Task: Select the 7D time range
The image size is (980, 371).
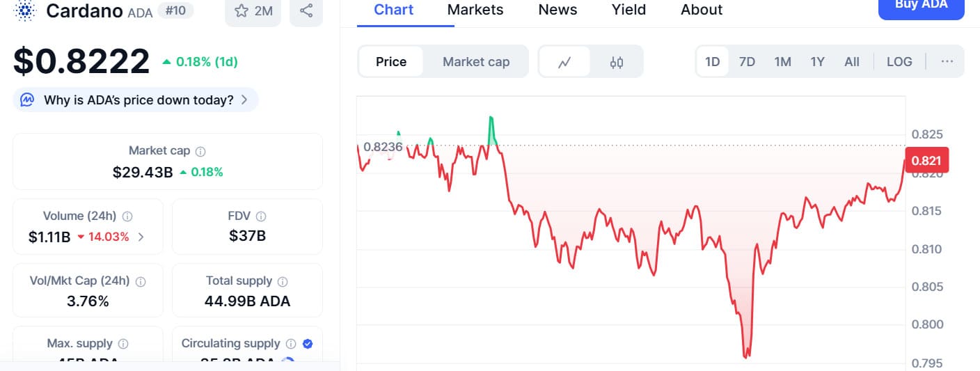Action: tap(747, 62)
